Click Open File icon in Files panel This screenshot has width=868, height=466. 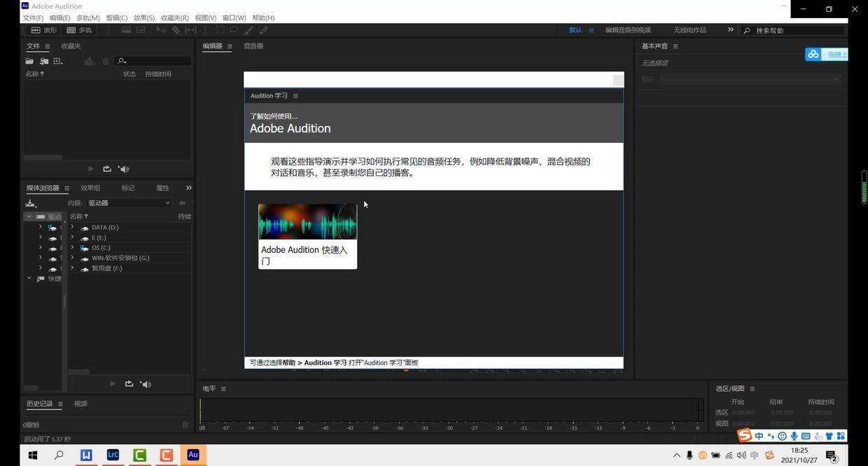[29, 62]
